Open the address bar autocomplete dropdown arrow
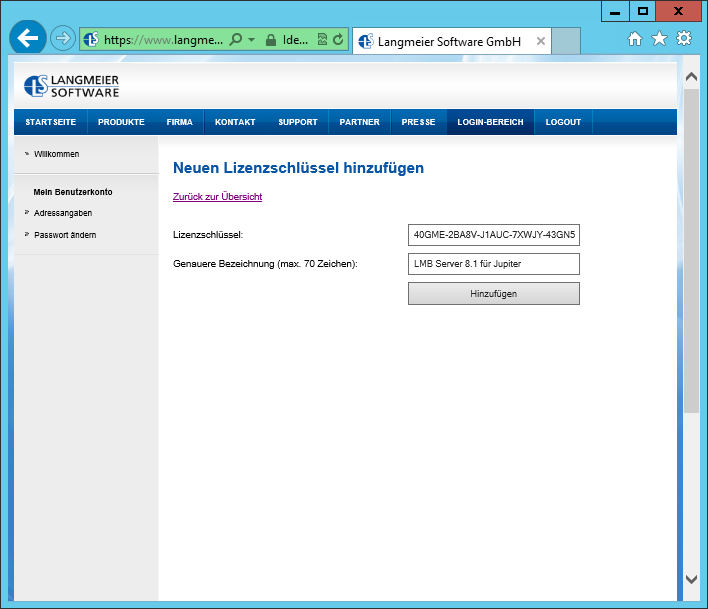 (x=252, y=40)
